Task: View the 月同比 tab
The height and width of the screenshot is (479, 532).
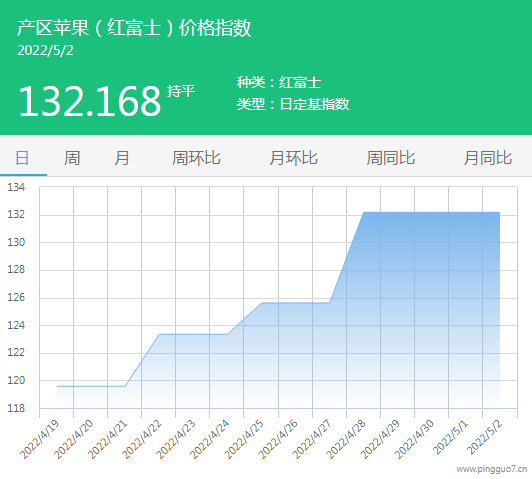Action: (488, 158)
